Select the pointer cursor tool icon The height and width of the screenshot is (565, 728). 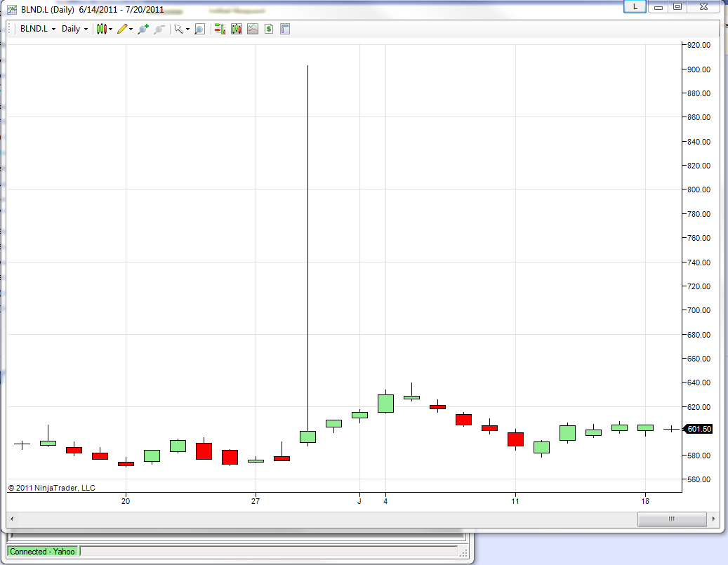[x=179, y=29]
